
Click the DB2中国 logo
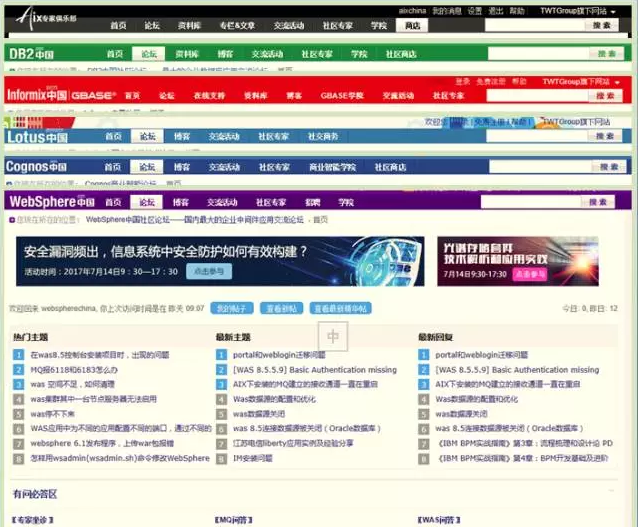pyautogui.click(x=31, y=54)
